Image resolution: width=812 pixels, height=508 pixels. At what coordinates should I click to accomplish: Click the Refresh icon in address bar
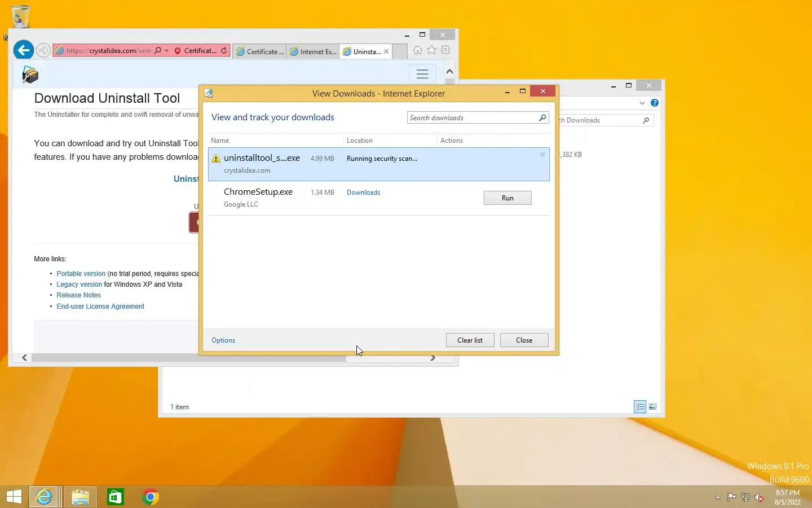224,50
